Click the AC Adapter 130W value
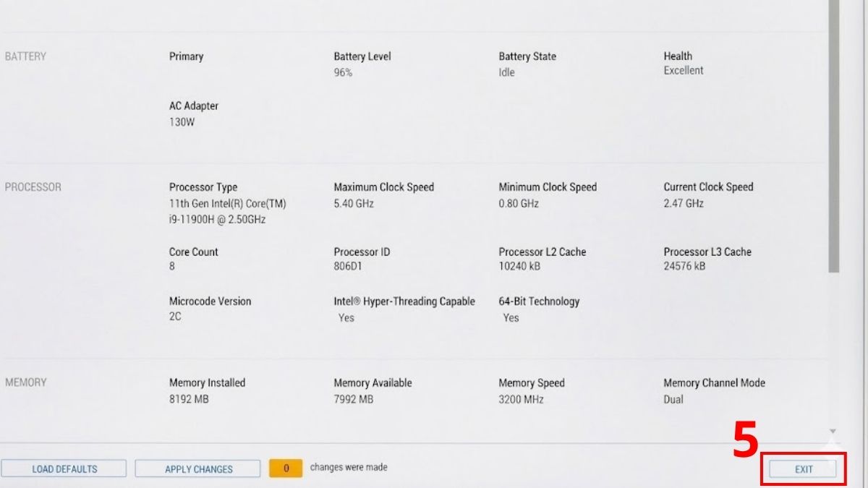The image size is (868, 488). (x=182, y=122)
